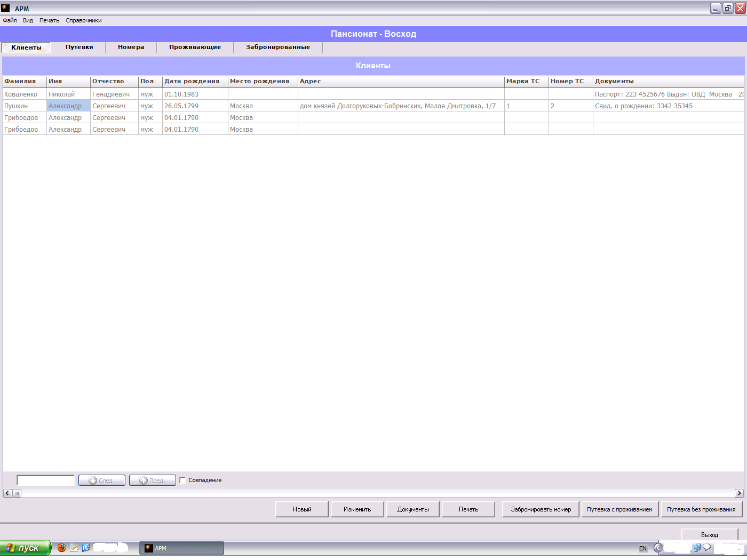Click the network tray icon
The image size is (747, 560).
point(696,548)
